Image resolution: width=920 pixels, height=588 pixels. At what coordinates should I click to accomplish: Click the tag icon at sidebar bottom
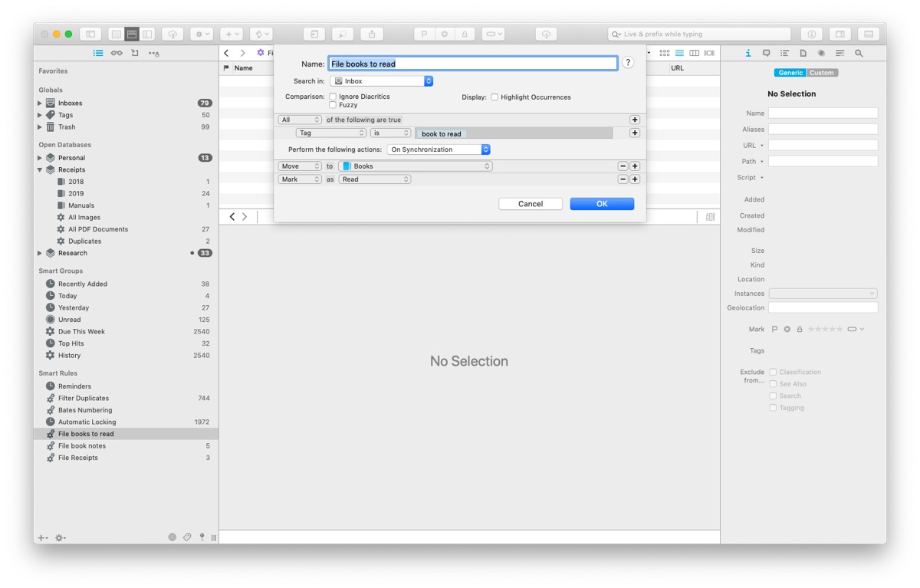click(187, 537)
